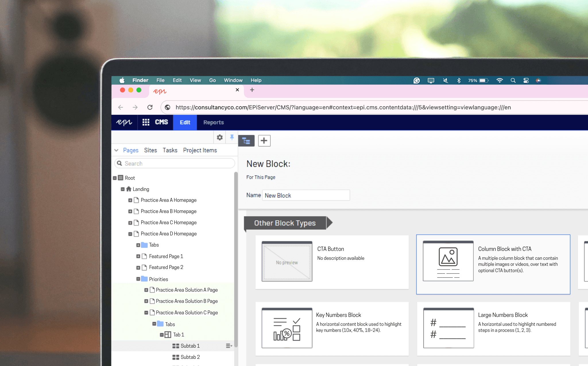Choose the CTA Button block type
Screen dimensions: 588x366
[x=332, y=262]
